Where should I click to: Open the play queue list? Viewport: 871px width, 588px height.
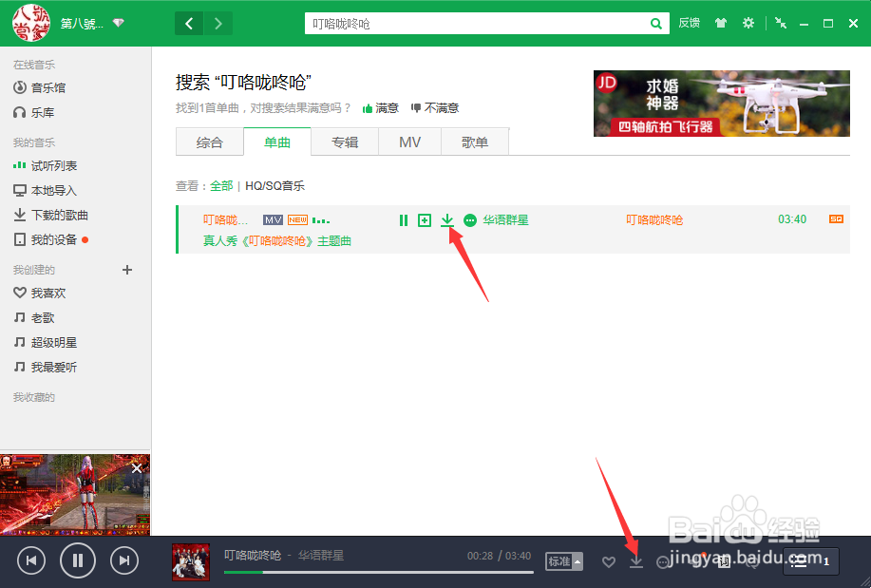coord(810,561)
